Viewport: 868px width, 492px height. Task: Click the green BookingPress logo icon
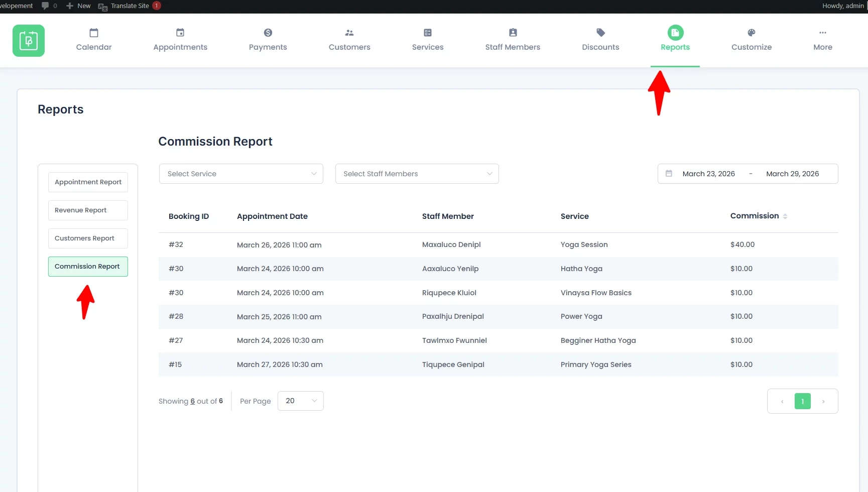click(x=29, y=41)
